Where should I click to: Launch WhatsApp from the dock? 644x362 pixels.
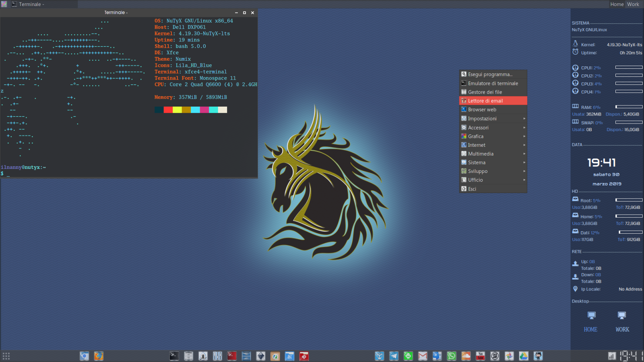pyautogui.click(x=452, y=356)
